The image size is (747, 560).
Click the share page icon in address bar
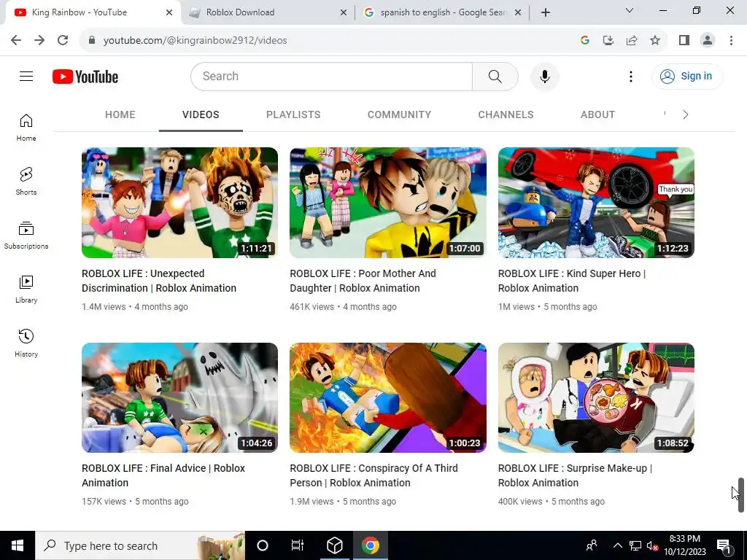pos(632,40)
